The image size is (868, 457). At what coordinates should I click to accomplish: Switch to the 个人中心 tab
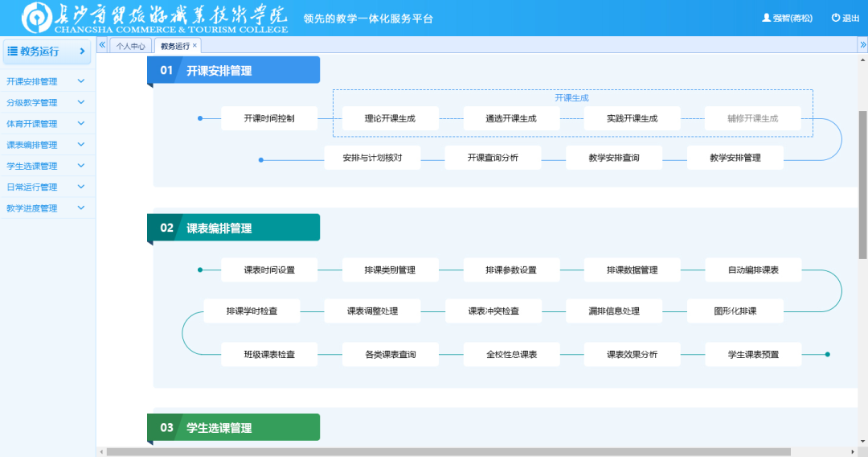[130, 46]
